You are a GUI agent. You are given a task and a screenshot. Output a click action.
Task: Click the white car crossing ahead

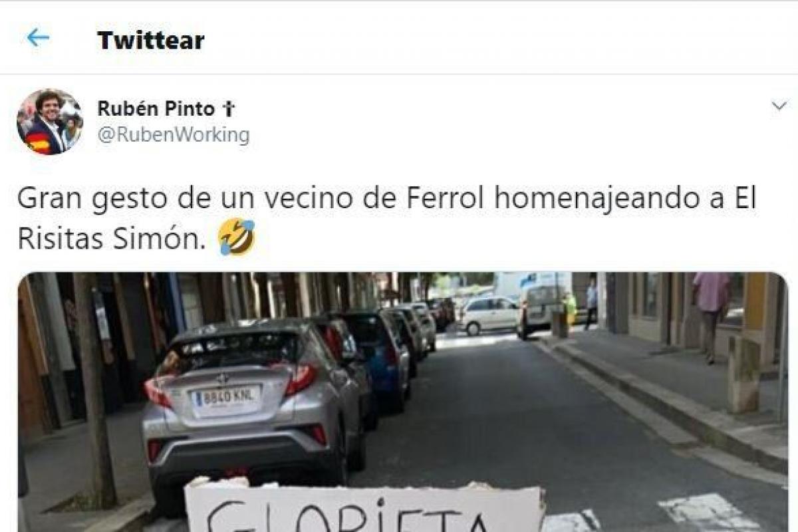[x=490, y=315]
